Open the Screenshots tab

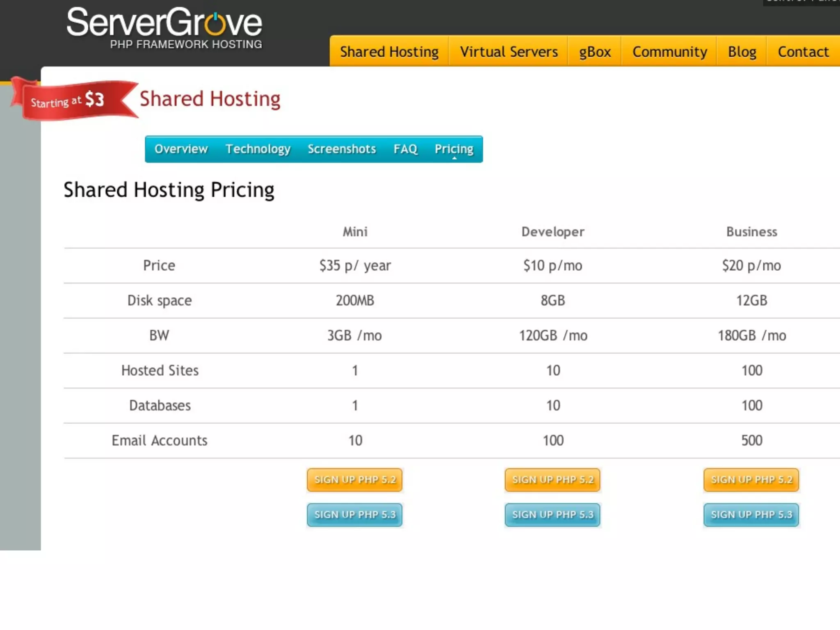tap(342, 149)
